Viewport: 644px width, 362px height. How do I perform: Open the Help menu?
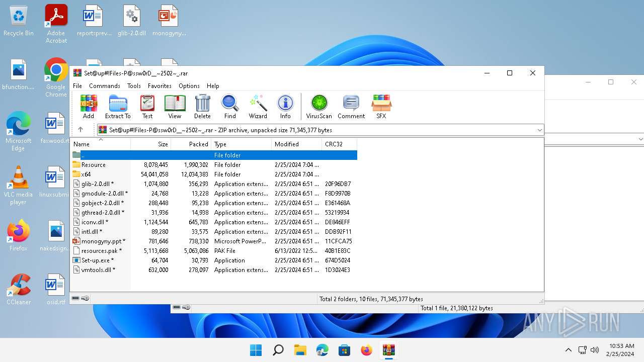(213, 86)
